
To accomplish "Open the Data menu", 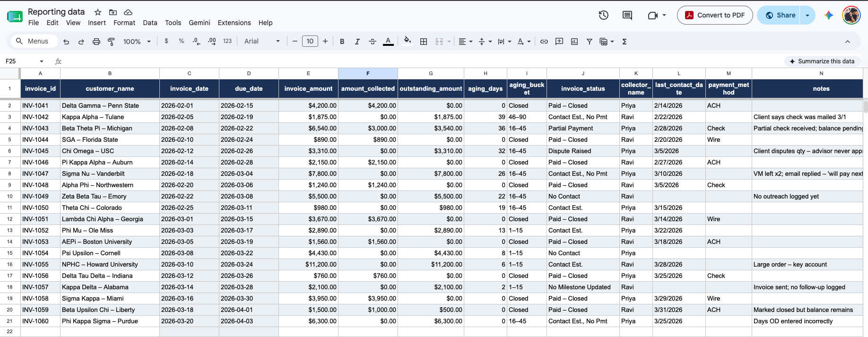I will [x=150, y=23].
